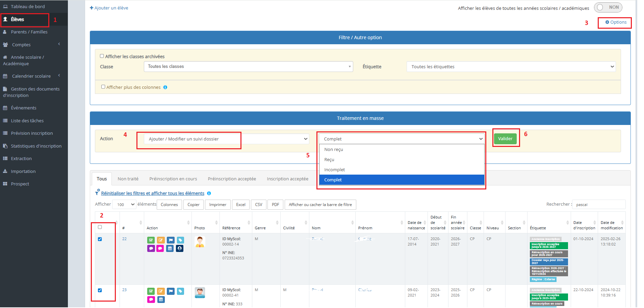
Task: Switch to 'Préinscription en cours' tab
Action: click(x=173, y=179)
